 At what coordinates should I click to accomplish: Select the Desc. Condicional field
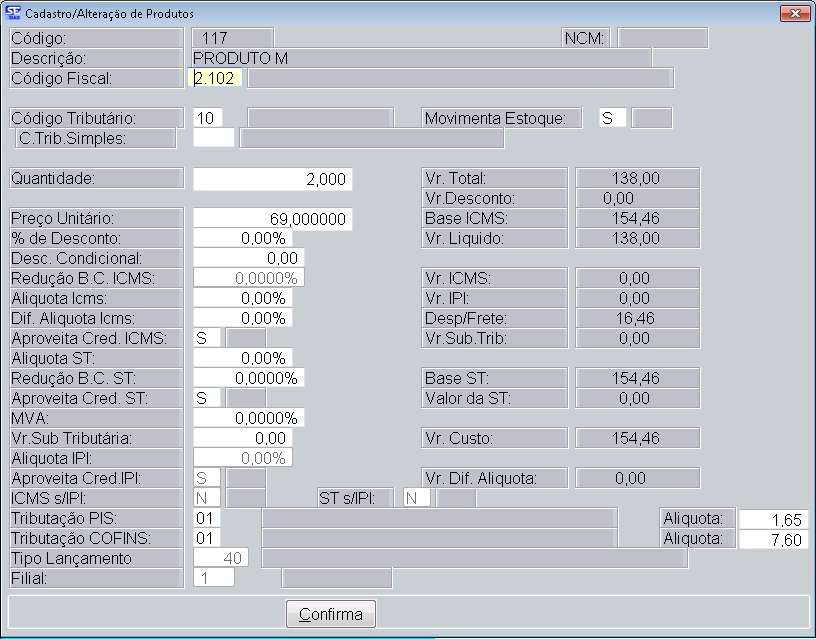(248, 258)
